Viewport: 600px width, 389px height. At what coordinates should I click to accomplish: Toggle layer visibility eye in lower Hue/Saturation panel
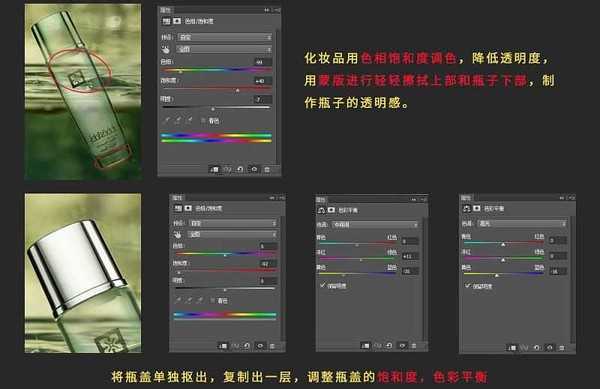[260, 346]
